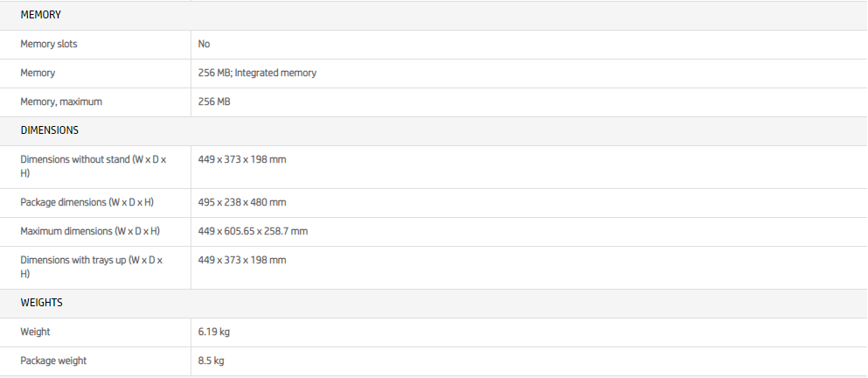The width and height of the screenshot is (868, 378).
Task: Click the 449 x 605.65 x 258.7 mm value
Action: [253, 231]
